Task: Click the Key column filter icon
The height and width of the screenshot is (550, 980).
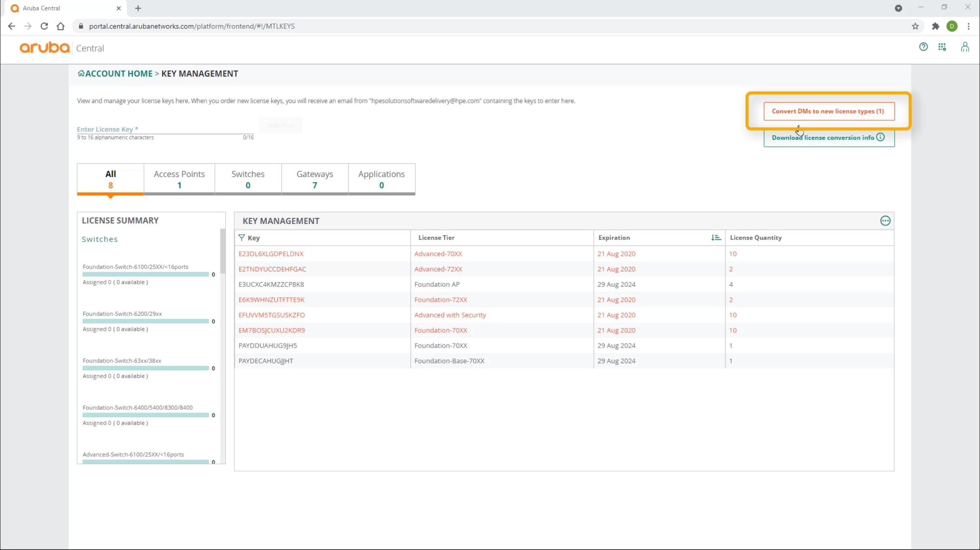Action: tap(241, 238)
